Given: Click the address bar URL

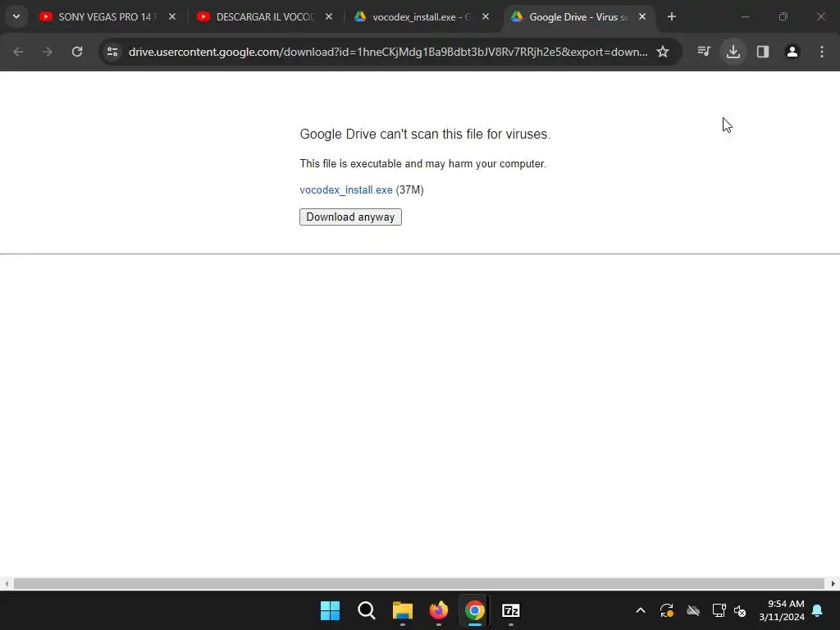Looking at the screenshot, I should point(388,52).
